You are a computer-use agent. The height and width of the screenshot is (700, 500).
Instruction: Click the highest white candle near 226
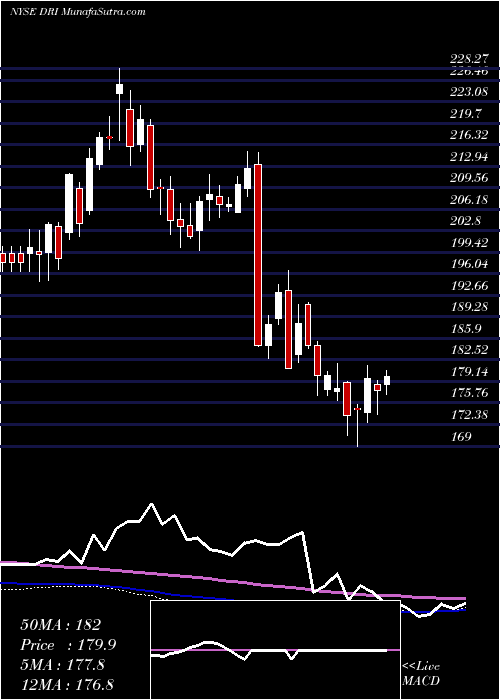[119, 88]
